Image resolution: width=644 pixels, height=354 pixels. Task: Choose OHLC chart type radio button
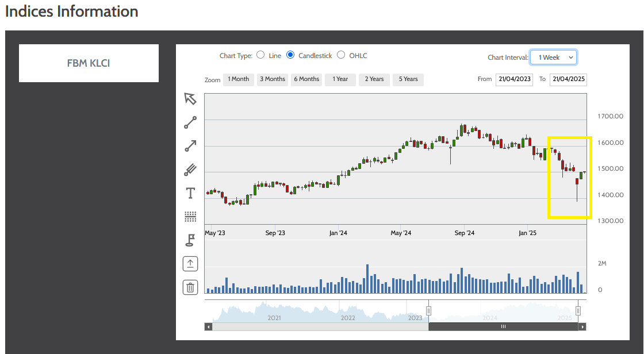[341, 55]
